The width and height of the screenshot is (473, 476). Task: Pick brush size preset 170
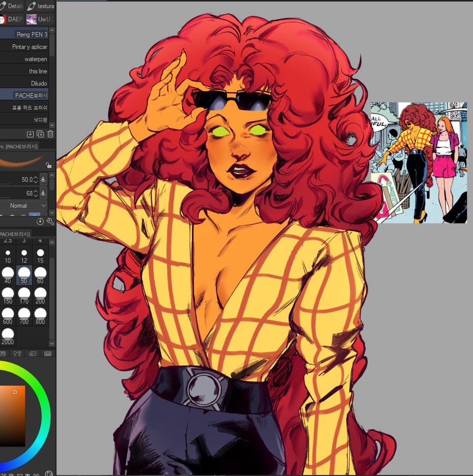point(24,296)
